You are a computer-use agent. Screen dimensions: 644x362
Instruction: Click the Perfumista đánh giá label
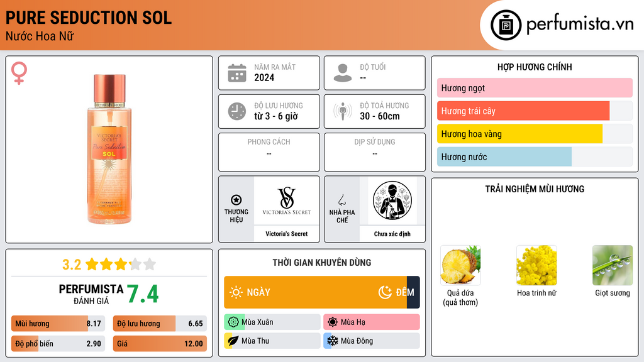tap(91, 294)
